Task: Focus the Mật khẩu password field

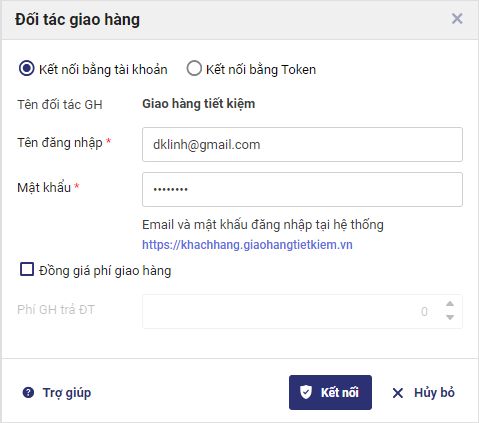Action: pyautogui.click(x=302, y=189)
